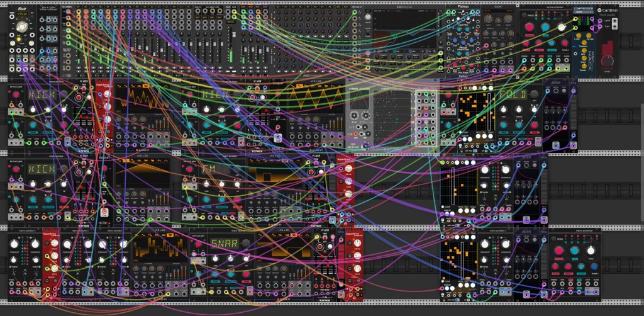Viewport: 644px width, 316px height.
Task: Turn the large pink knob on texture synthesizer beside COMPRESSOR
Action: tap(530, 27)
